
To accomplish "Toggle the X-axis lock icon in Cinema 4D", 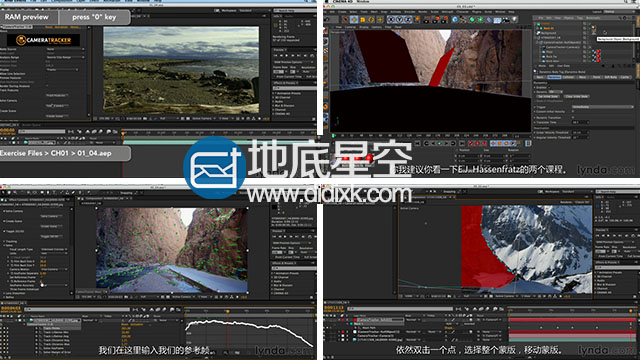I will coord(391,19).
